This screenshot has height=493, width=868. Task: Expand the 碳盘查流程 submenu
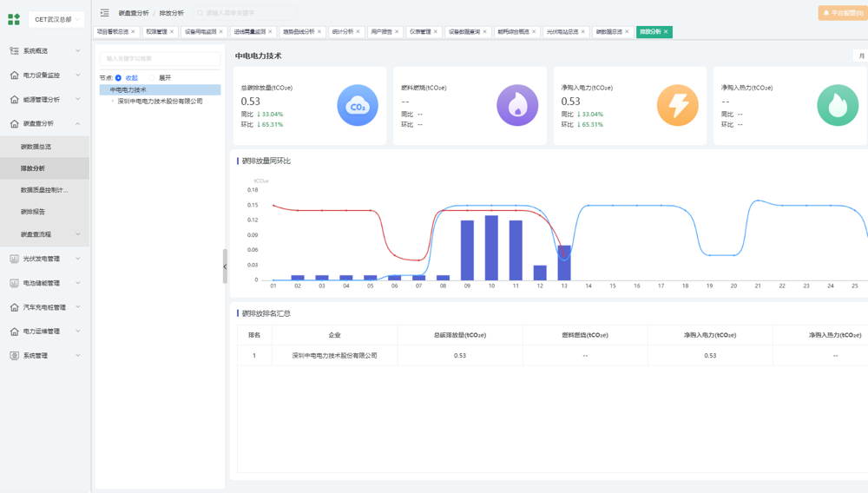45,234
